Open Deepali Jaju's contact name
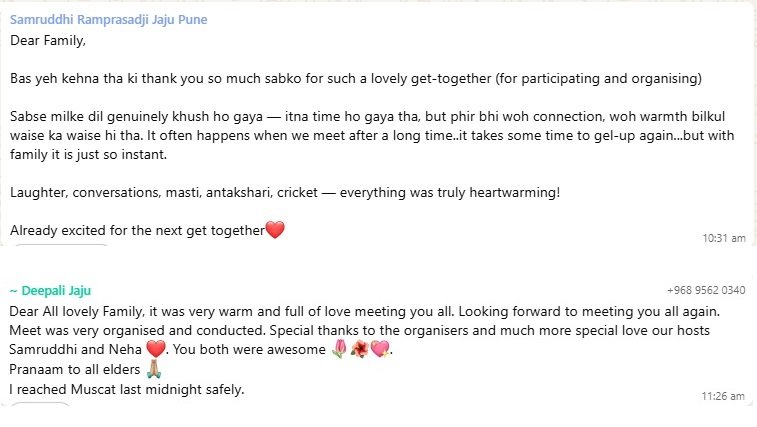 pos(50,290)
